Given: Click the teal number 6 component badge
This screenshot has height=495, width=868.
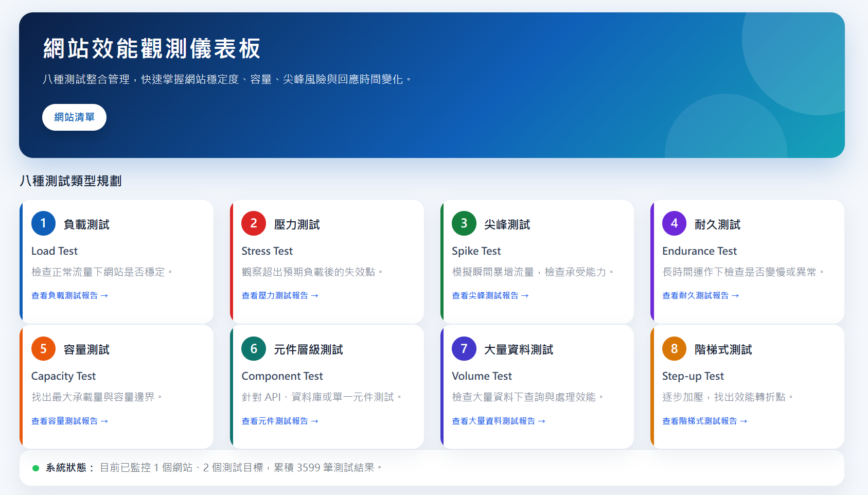Looking at the screenshot, I should [x=254, y=349].
